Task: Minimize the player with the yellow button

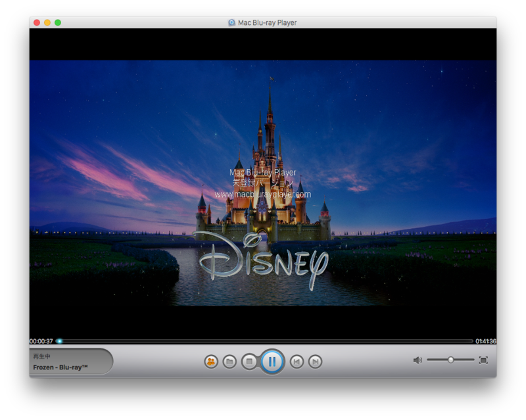Action: pyautogui.click(x=47, y=22)
